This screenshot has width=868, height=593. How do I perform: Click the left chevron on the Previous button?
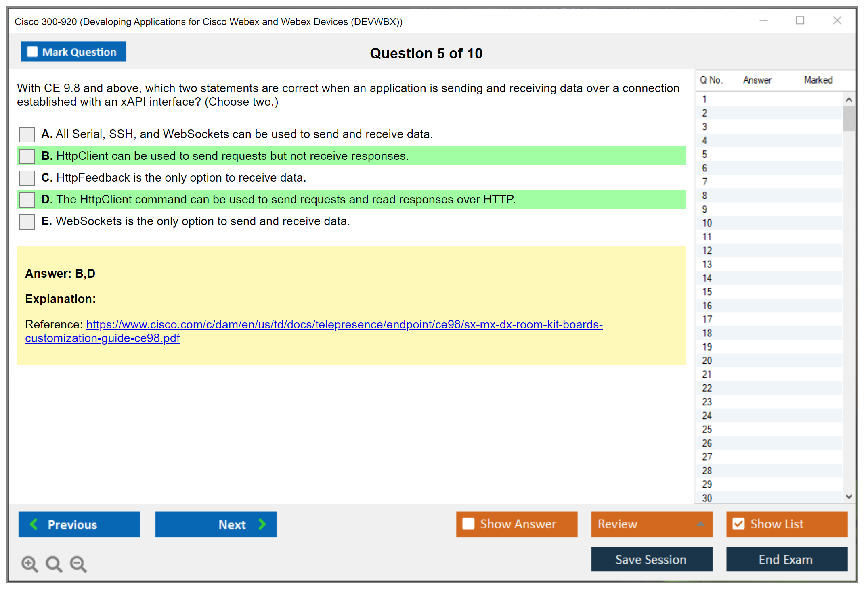34,524
